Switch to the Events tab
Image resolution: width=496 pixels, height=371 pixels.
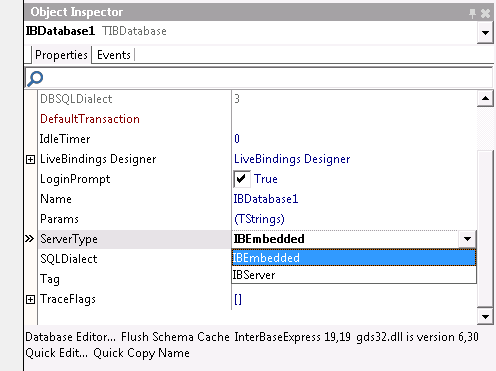coord(114,55)
